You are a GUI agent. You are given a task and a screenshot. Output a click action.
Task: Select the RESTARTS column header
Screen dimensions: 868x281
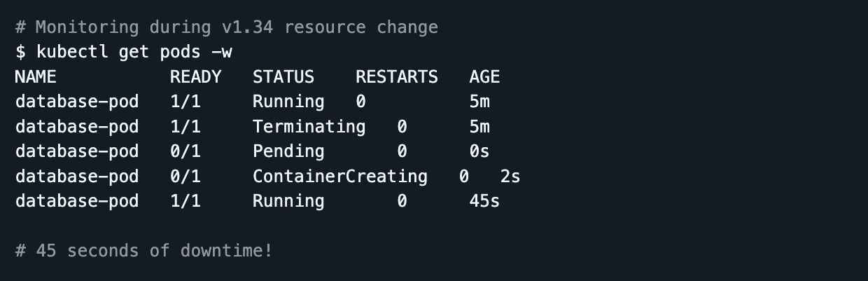(x=397, y=77)
